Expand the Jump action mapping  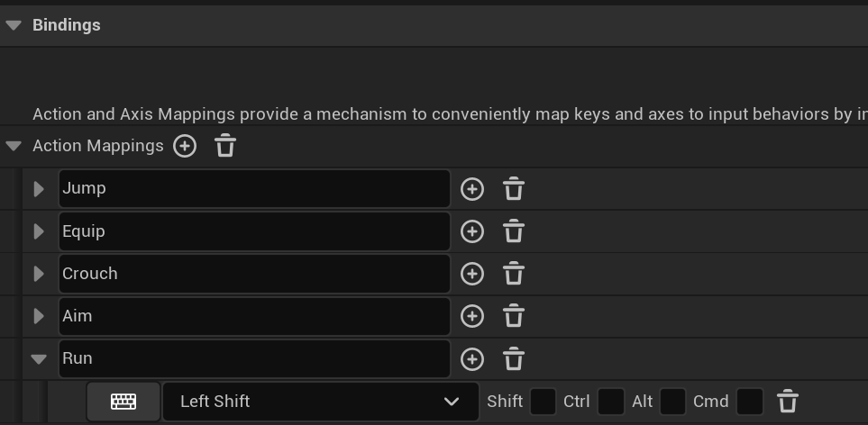point(39,189)
